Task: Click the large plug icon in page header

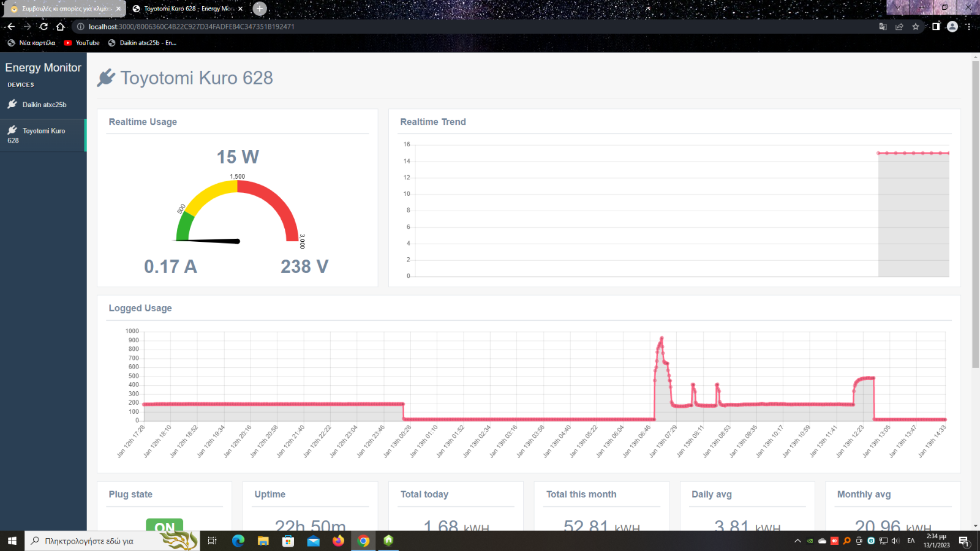Action: tap(106, 78)
